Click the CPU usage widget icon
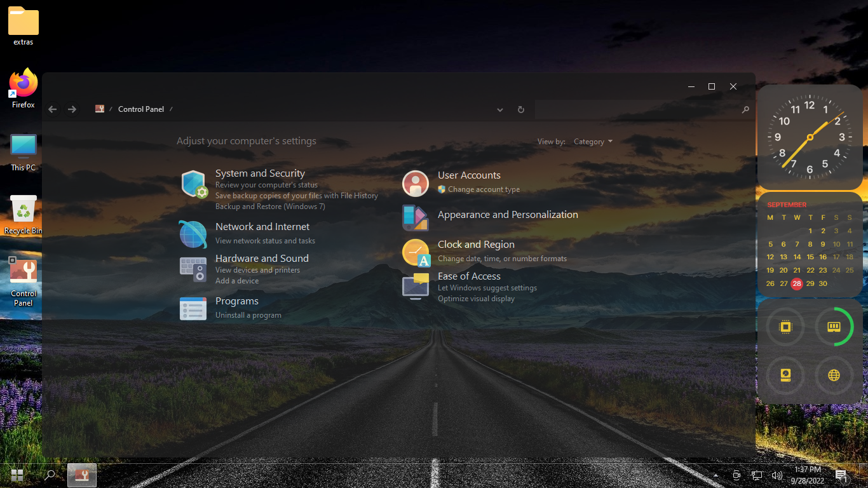The width and height of the screenshot is (868, 488). 785,327
